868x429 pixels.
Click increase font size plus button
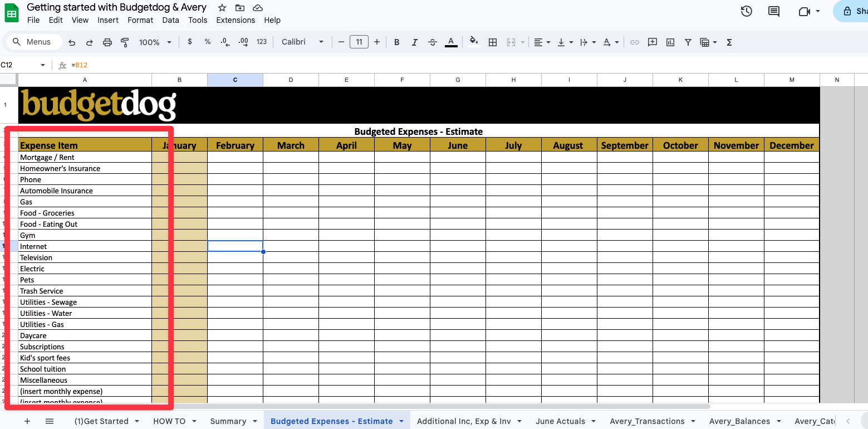(377, 42)
